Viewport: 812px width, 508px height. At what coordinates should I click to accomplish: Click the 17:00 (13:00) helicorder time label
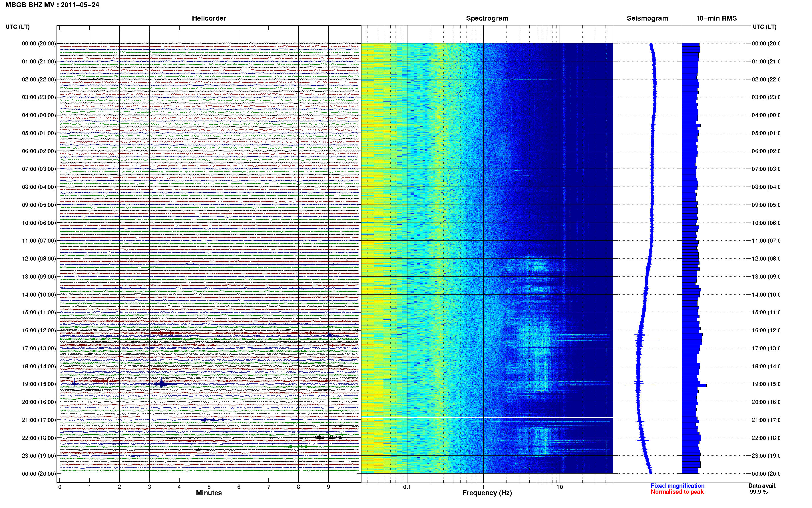pos(39,348)
